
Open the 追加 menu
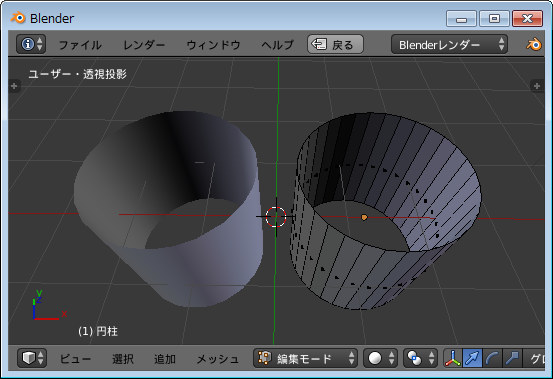(x=165, y=359)
